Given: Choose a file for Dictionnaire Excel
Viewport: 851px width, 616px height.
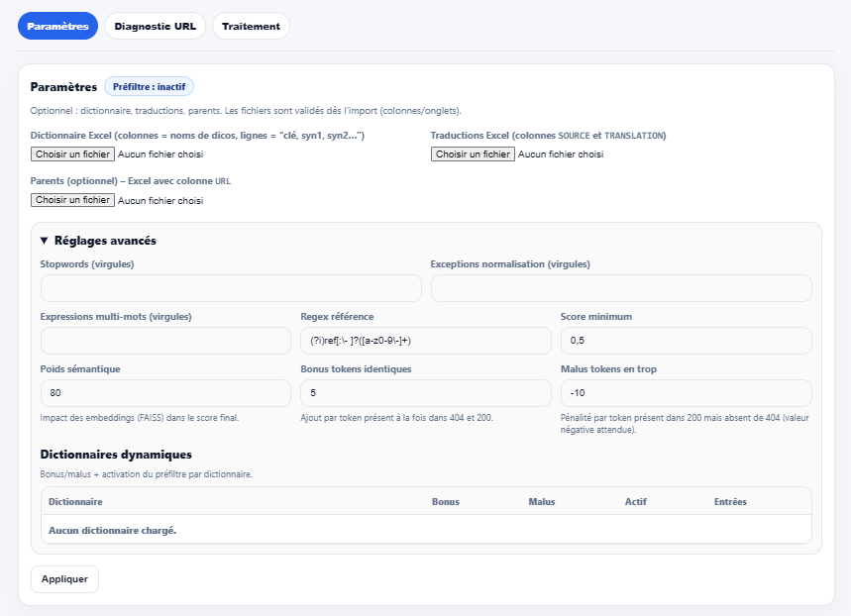Looking at the screenshot, I should [72, 154].
